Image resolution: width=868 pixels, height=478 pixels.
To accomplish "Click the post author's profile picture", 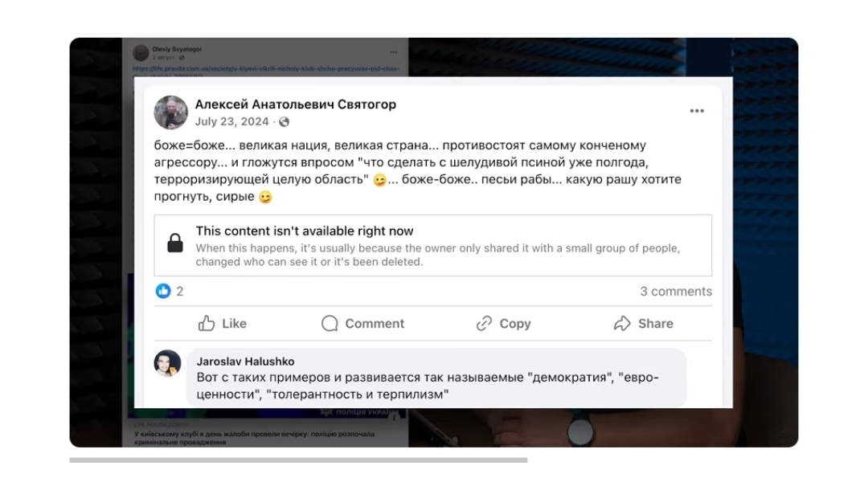I will point(171,112).
